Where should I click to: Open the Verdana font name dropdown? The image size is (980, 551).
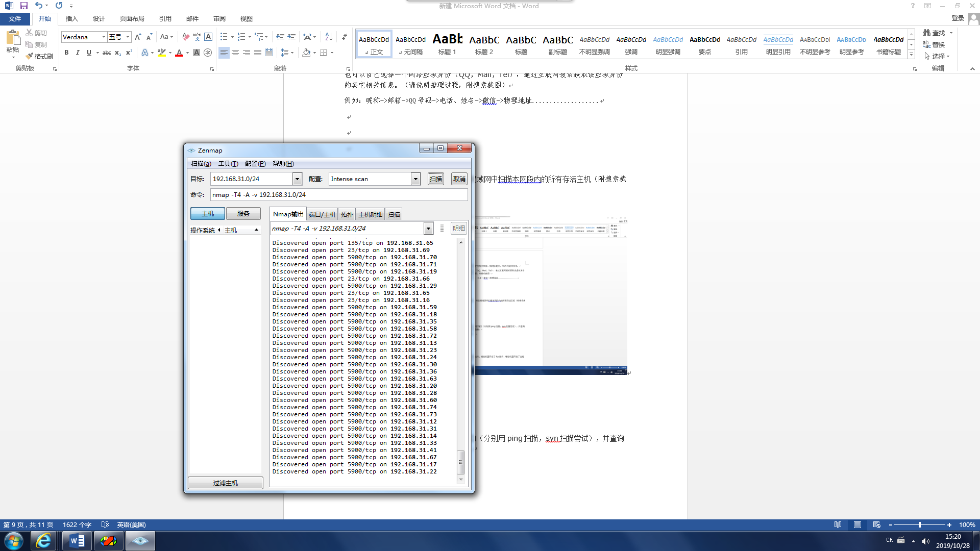tap(104, 37)
